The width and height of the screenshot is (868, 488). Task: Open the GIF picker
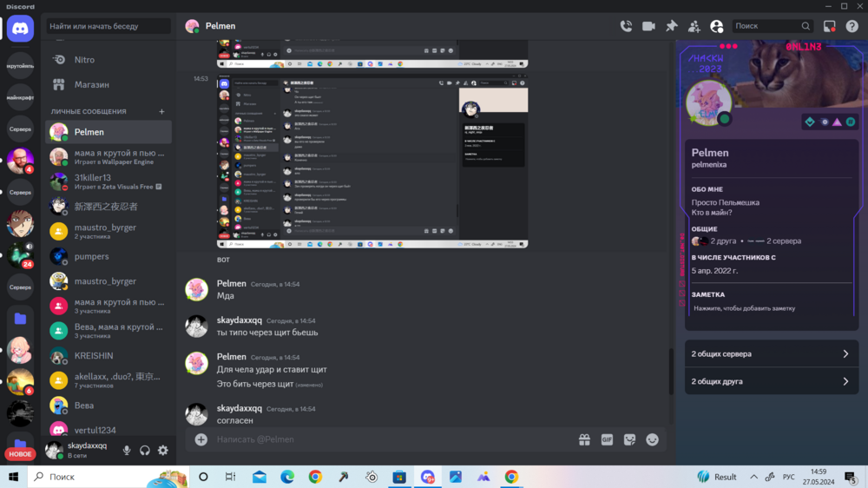coord(607,439)
